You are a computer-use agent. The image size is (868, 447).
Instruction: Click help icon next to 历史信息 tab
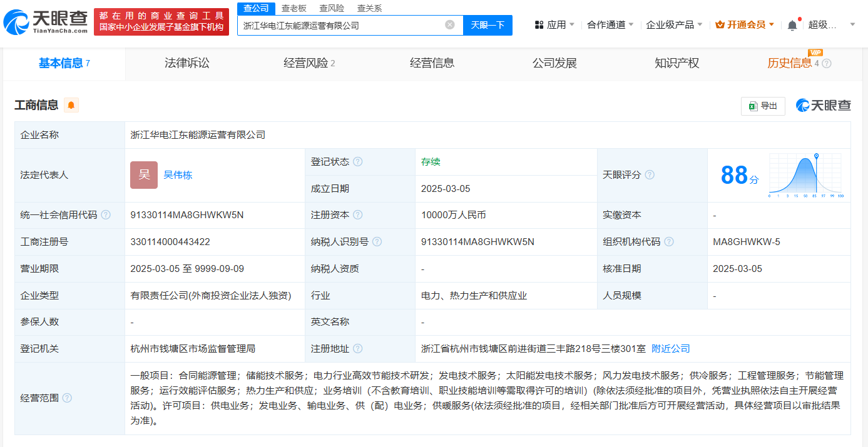[827, 64]
